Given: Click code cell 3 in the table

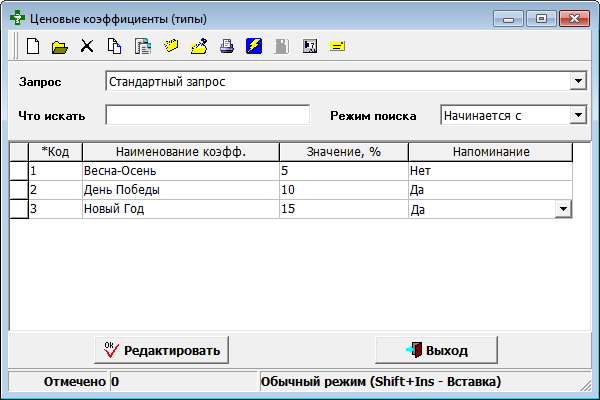Looking at the screenshot, I should [x=55, y=209].
